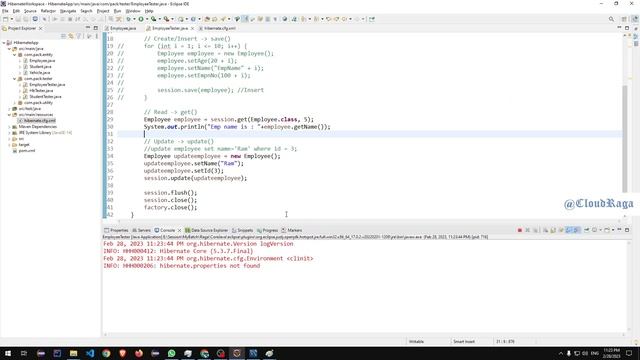Maximize the Console panel
Viewport: 640px width, 360px height.
(627, 230)
